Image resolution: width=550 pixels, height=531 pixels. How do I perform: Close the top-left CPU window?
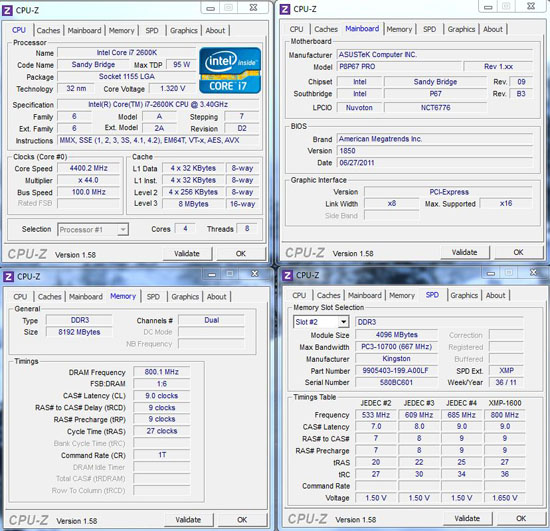tap(253, 8)
